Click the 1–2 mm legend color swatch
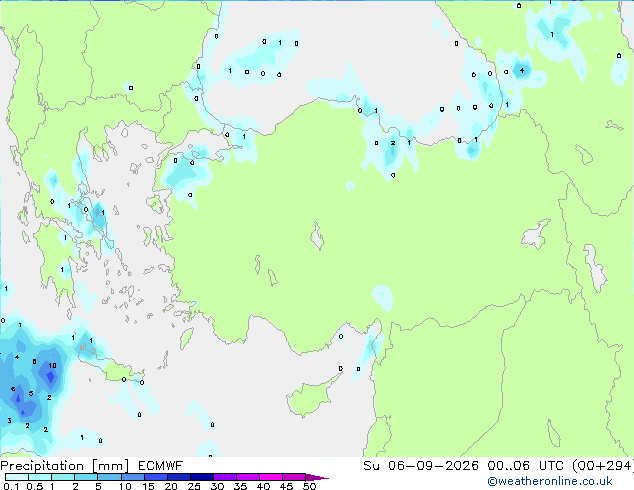 pos(63,477)
